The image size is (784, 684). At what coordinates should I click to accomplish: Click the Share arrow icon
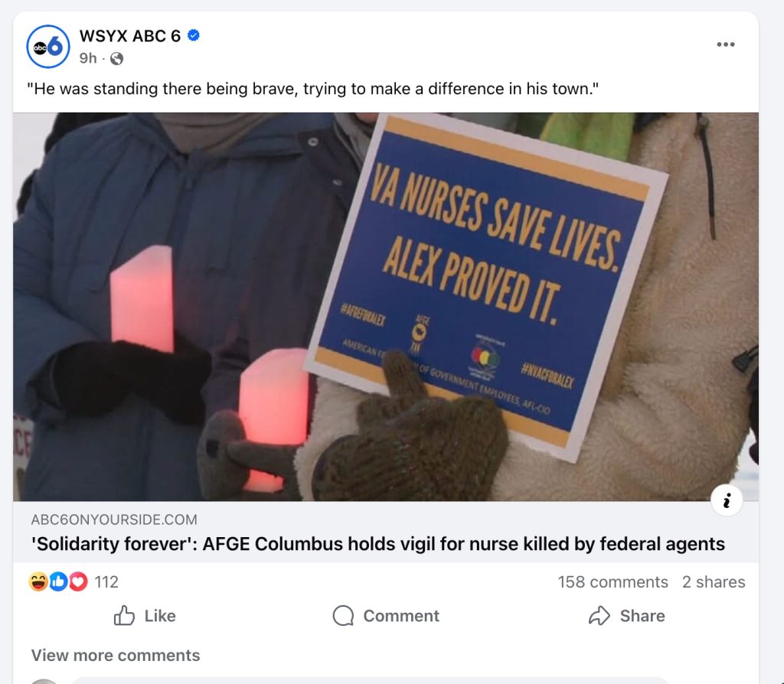[x=599, y=616]
